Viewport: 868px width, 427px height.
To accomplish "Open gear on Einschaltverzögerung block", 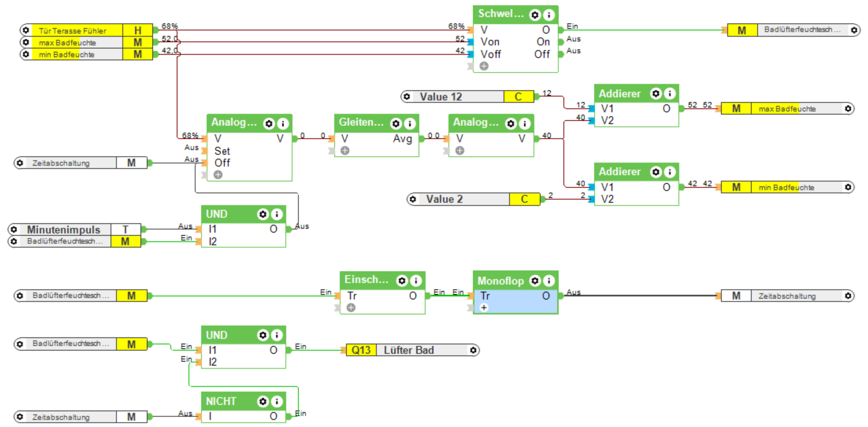I will 402,281.
